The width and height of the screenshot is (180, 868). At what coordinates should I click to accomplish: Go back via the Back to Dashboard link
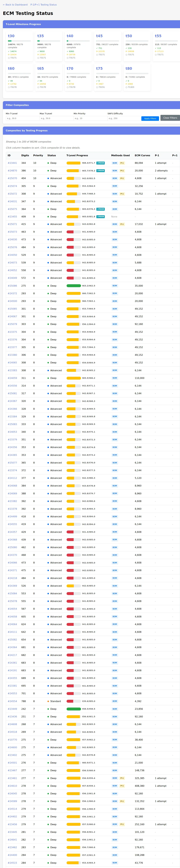pyautogui.click(x=15, y=5)
